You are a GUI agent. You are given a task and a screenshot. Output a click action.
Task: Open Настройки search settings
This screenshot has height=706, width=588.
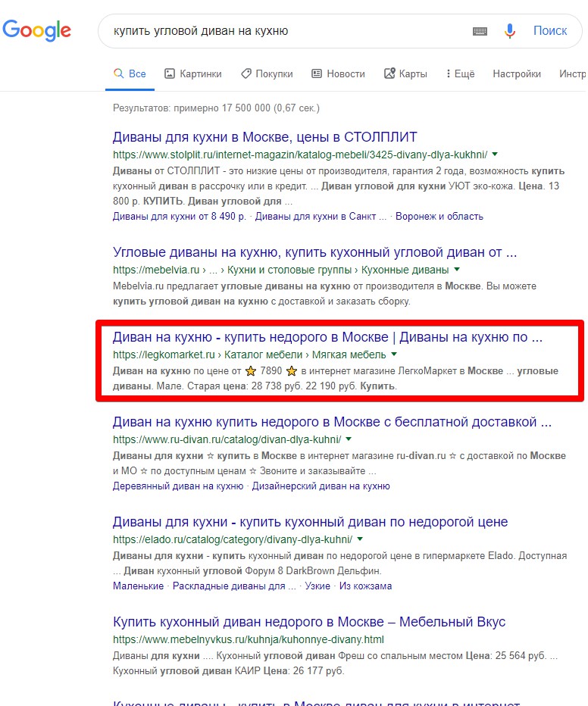pos(517,73)
